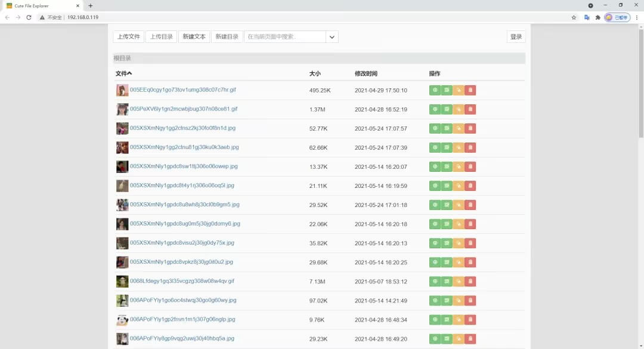
Task: Open file link 005XSXmNly1gpdc8t4y1rj306o06oq5i.jpg
Action: (x=182, y=186)
